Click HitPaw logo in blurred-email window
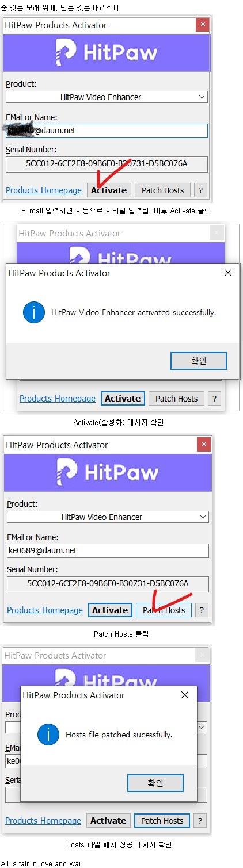The image size is (243, 868). [x=107, y=52]
